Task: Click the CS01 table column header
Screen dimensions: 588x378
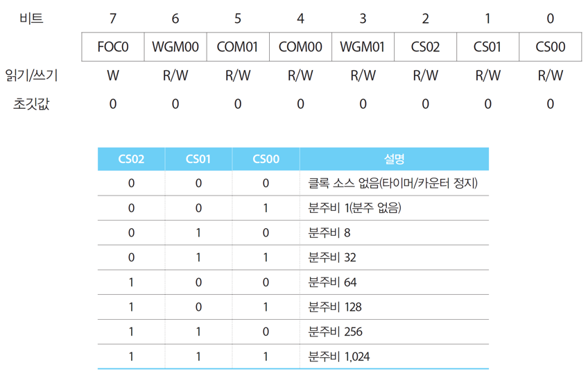Action: click(x=198, y=159)
